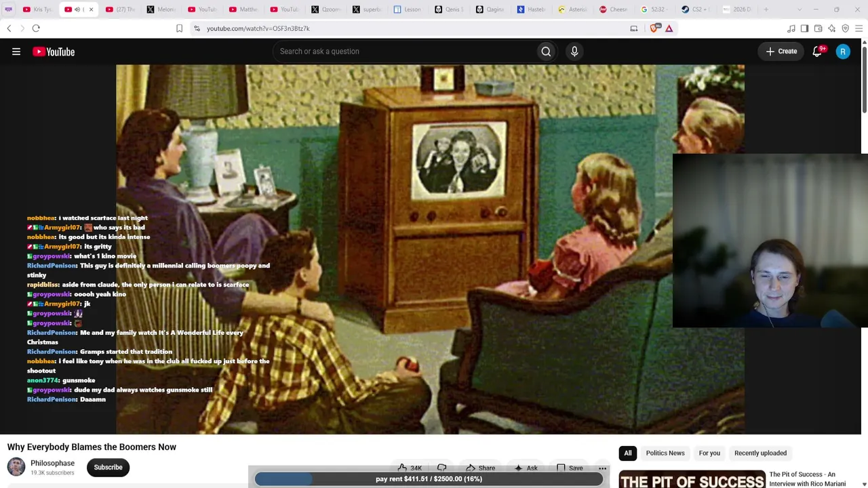Focus the YouTube search box
Screen dimensions: 868x488
[x=404, y=52]
